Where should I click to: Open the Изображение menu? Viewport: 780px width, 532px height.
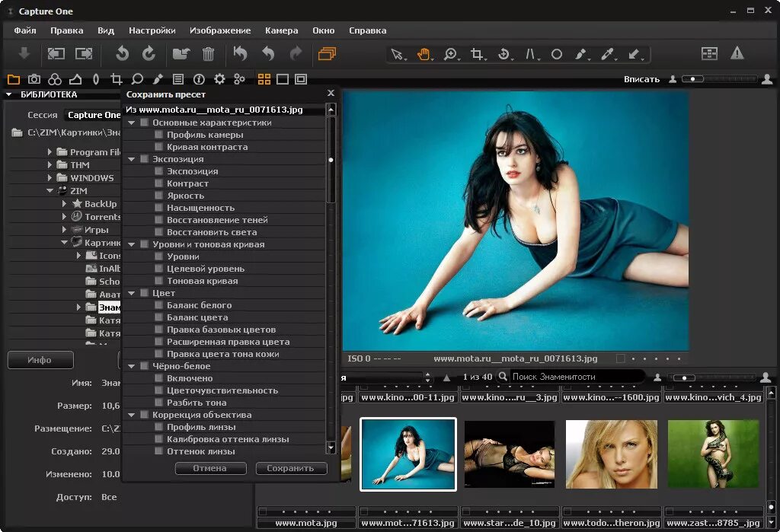[x=220, y=30]
